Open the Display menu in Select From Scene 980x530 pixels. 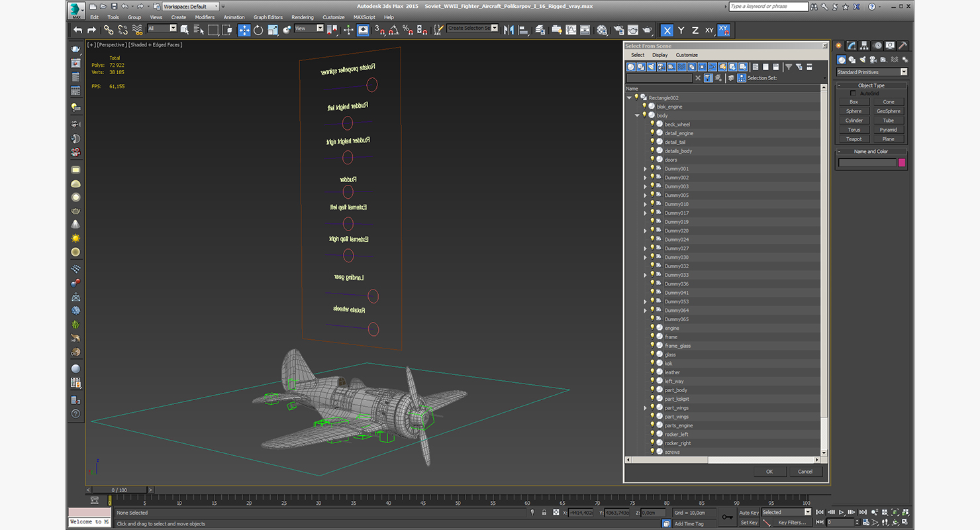[x=660, y=55]
